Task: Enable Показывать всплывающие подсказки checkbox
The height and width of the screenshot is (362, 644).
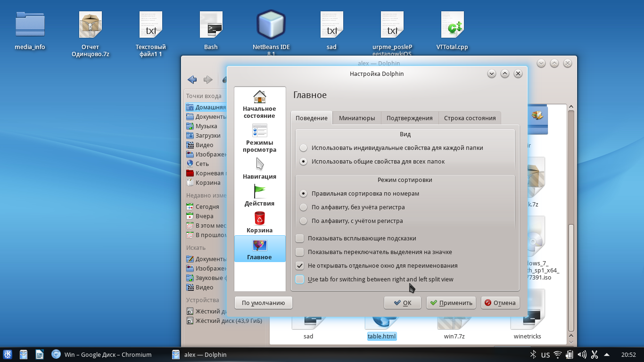Action: 300,239
